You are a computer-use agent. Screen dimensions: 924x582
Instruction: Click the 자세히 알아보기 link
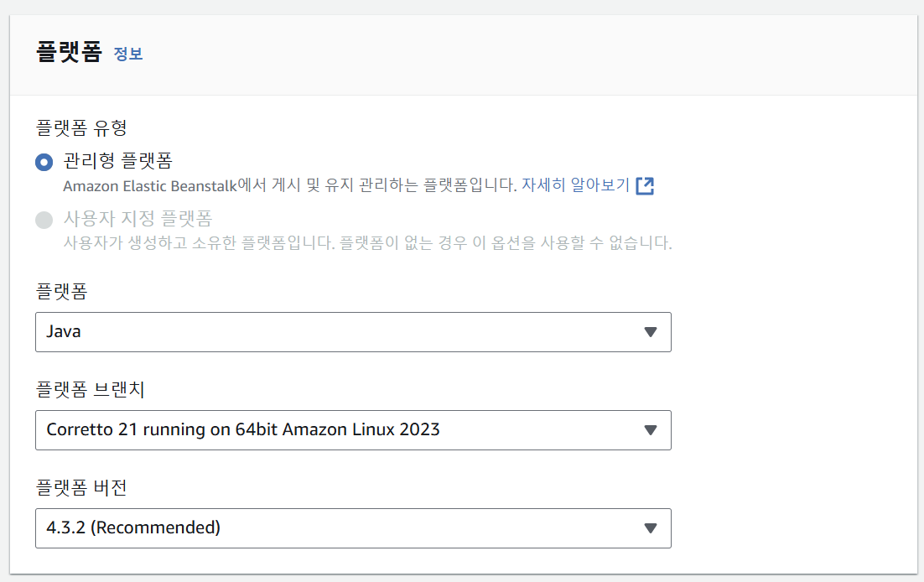(x=575, y=185)
